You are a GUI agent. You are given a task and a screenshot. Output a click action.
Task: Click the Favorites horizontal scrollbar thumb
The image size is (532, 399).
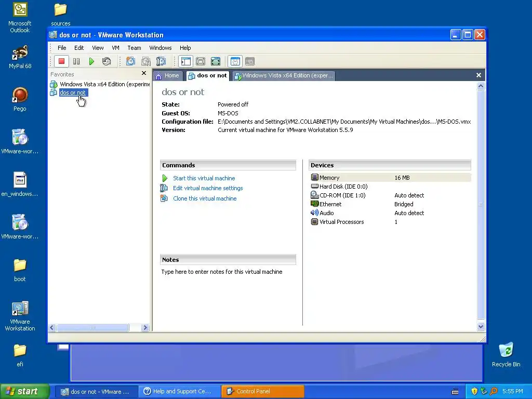[92, 328]
